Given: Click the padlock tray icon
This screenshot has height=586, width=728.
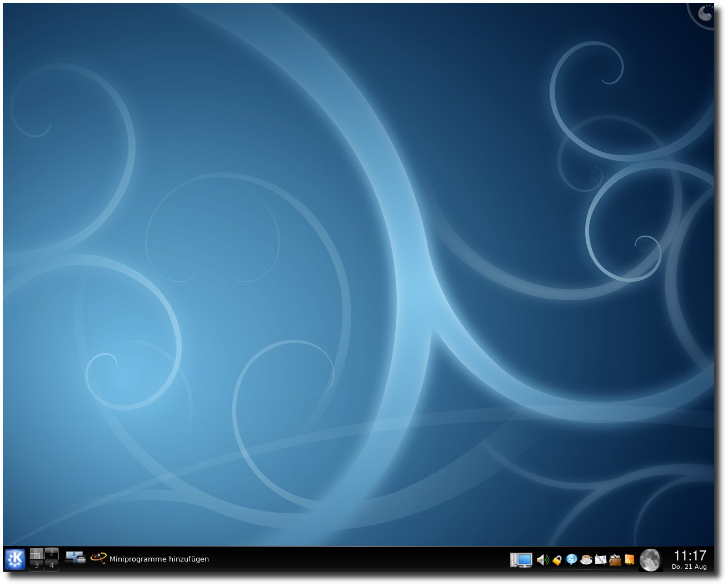Looking at the screenshot, I should (557, 560).
